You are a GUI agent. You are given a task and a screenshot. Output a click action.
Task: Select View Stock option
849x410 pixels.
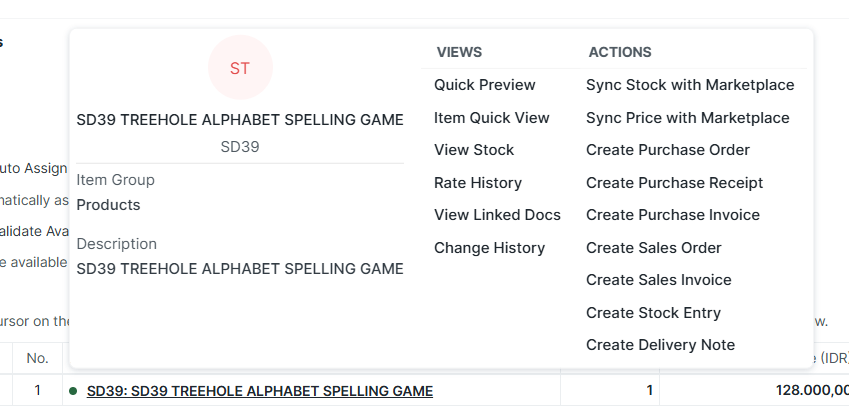[x=474, y=150]
